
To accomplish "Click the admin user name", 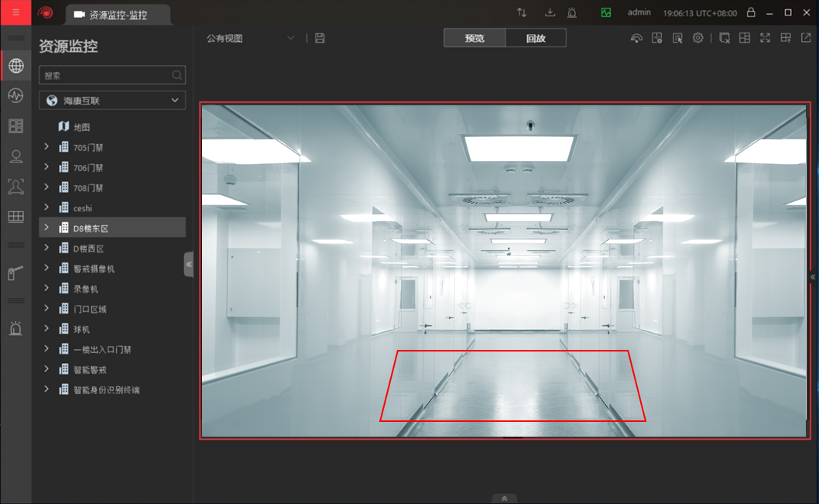I will tap(639, 12).
